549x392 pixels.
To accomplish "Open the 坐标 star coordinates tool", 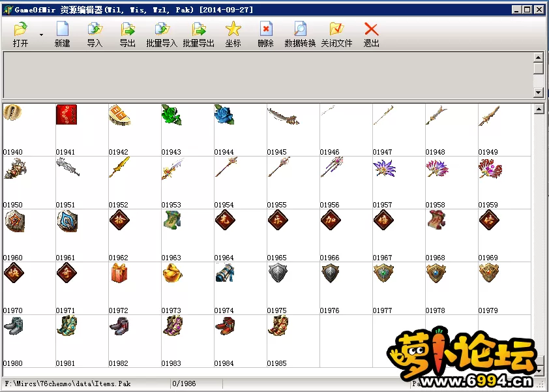I will 233,34.
